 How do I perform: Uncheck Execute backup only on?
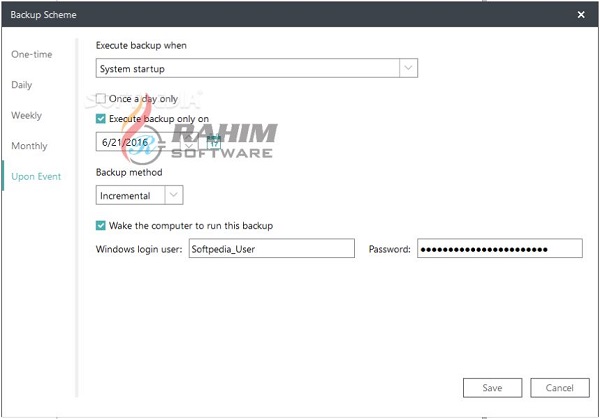(101, 119)
